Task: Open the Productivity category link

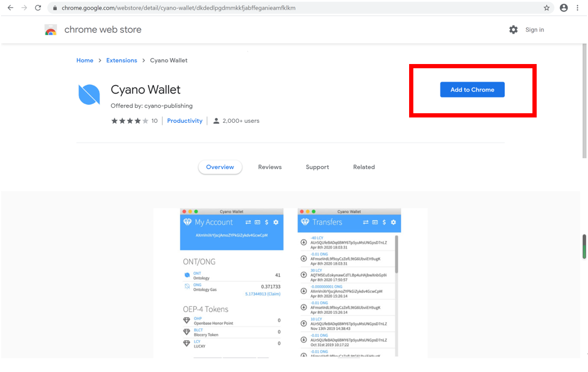Action: coord(185,121)
